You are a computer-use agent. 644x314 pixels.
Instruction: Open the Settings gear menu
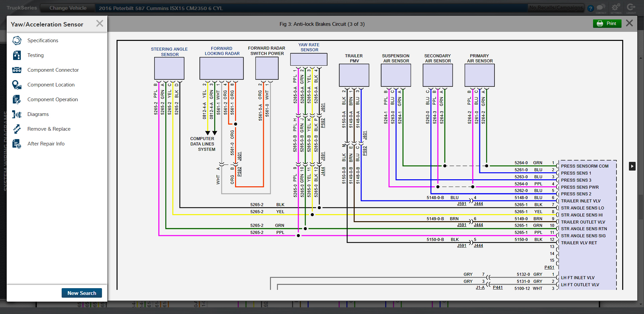[x=616, y=7]
